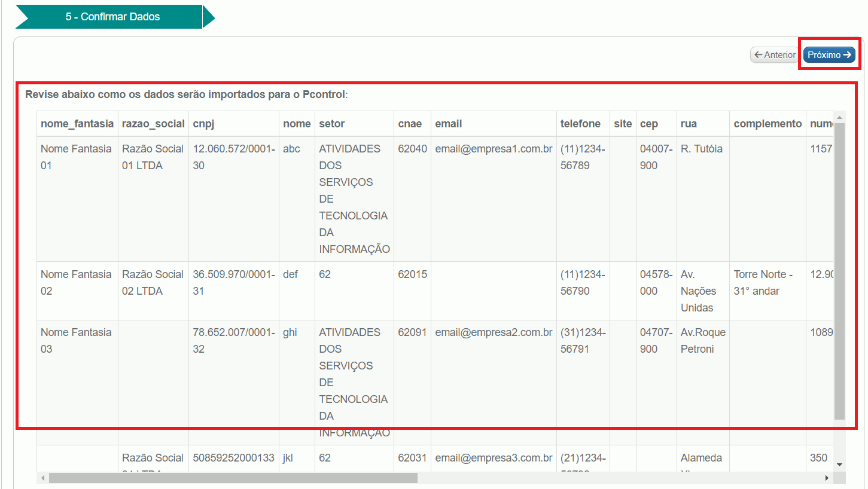The width and height of the screenshot is (868, 489).
Task: Select the 'Nome Fantasia 01' cell
Action: (x=77, y=199)
